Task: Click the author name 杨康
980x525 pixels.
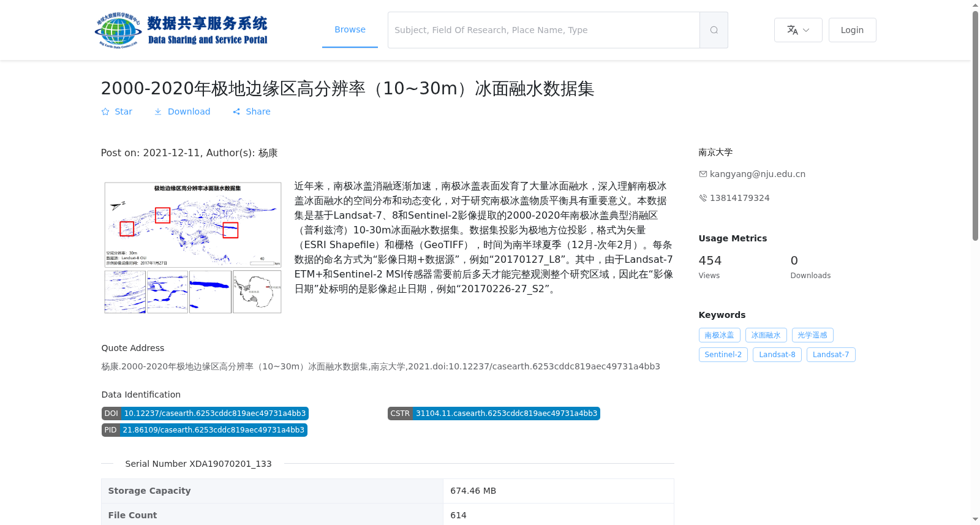Action: click(x=268, y=153)
